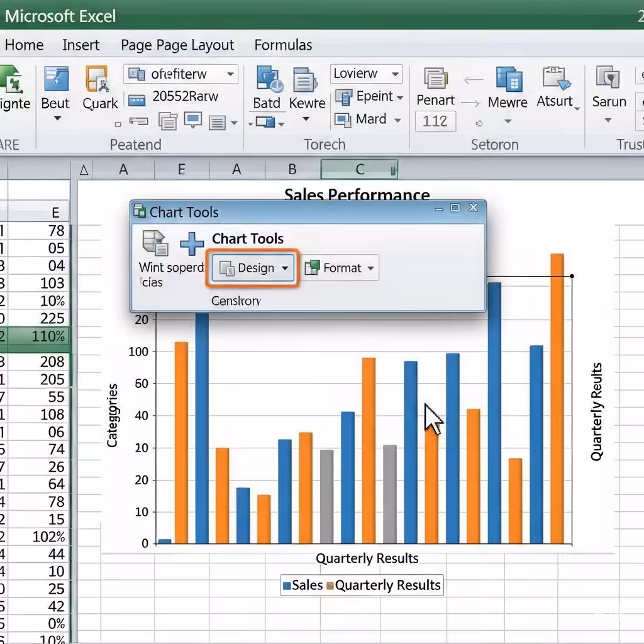Close the Chart Tools dialog
Screen dimensions: 644x644
point(473,208)
